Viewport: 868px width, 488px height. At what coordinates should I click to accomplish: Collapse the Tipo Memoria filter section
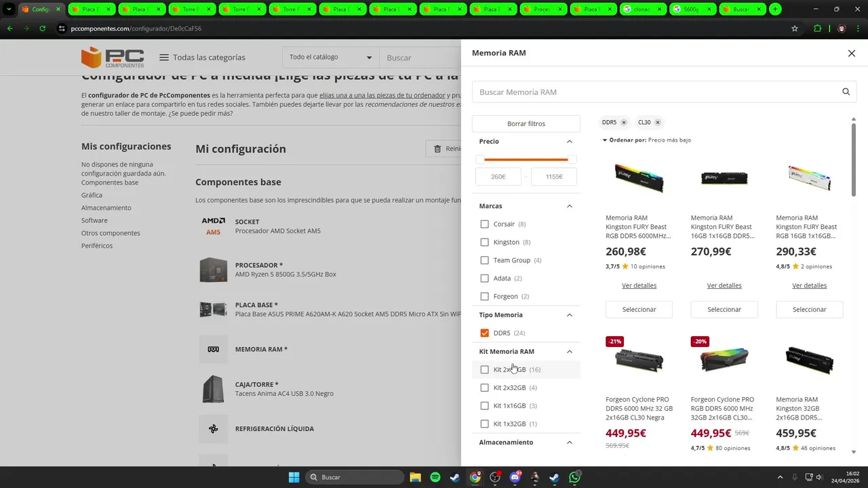pos(569,315)
